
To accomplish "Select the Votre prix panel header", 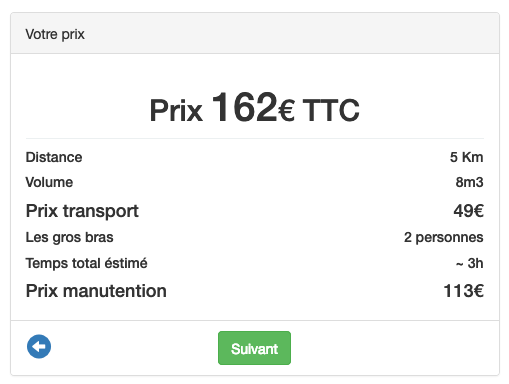I will pyautogui.click(x=255, y=33).
